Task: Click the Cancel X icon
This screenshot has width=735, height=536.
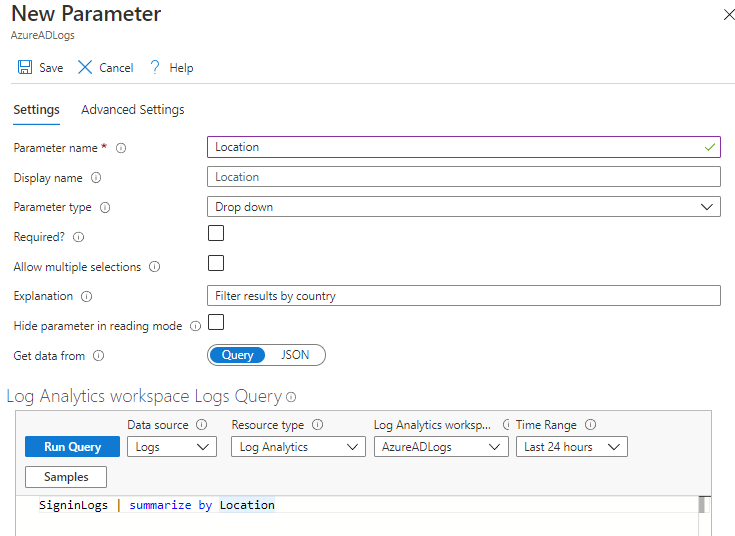Action: point(85,67)
